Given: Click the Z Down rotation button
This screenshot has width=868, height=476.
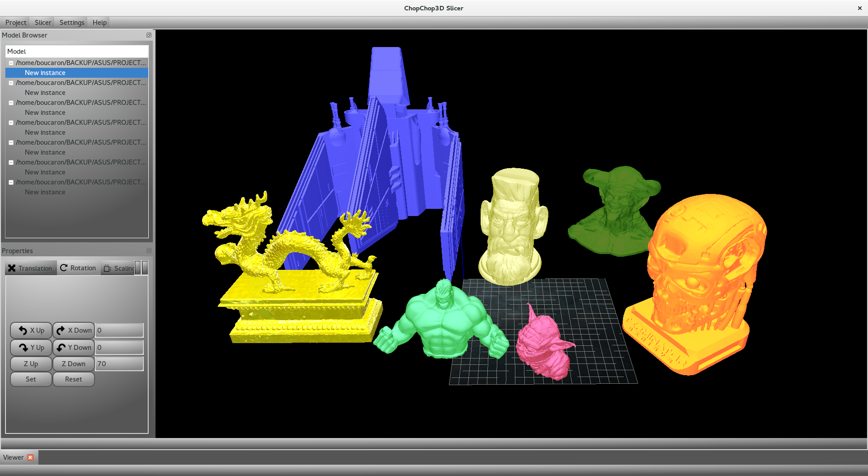Looking at the screenshot, I should point(74,364).
